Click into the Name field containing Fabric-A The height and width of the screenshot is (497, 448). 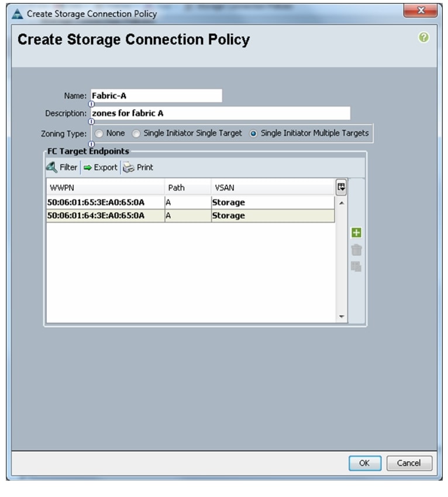click(x=156, y=95)
